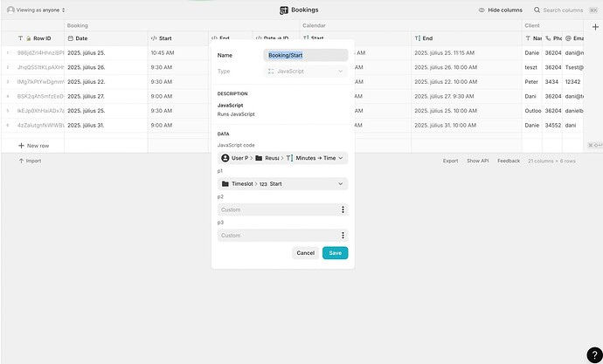Select the cell 2025. július 25. 11:15 AM
The width and height of the screenshot is (603, 364).
pos(467,53)
